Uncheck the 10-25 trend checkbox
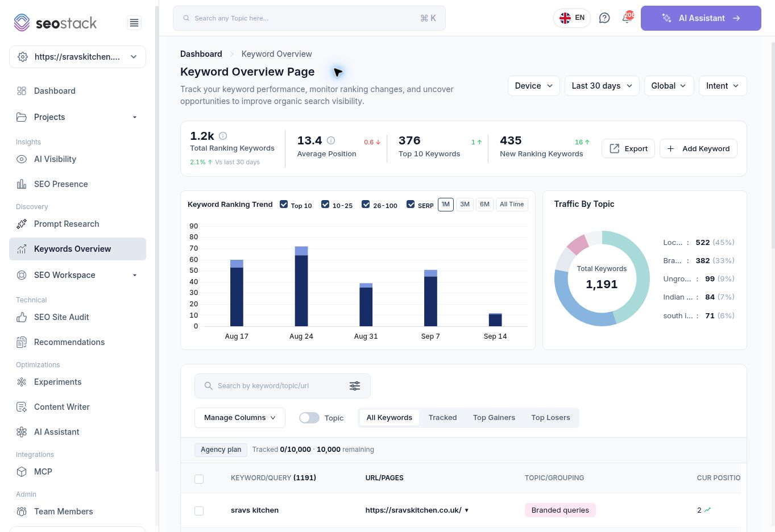Viewport: 775px width, 532px height. [325, 205]
